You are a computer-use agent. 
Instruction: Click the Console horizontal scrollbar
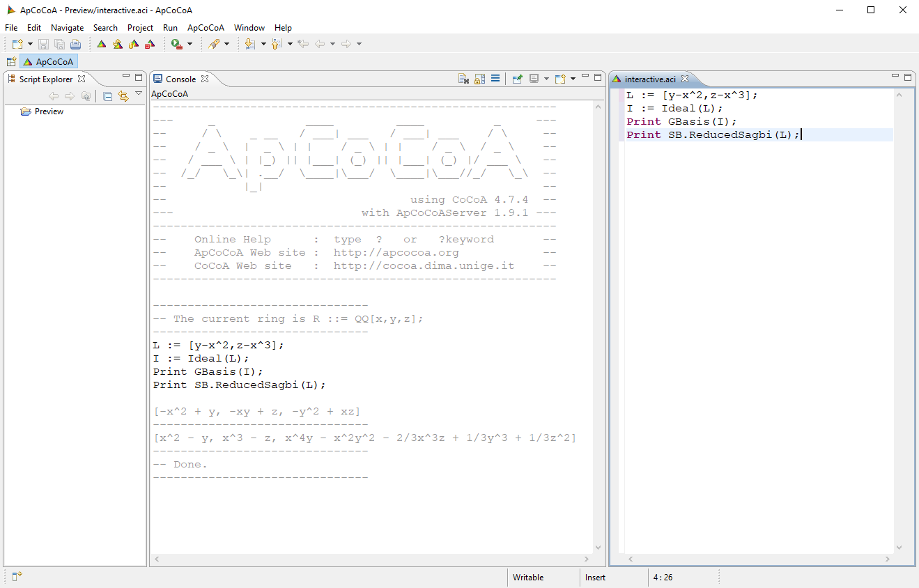(371, 559)
